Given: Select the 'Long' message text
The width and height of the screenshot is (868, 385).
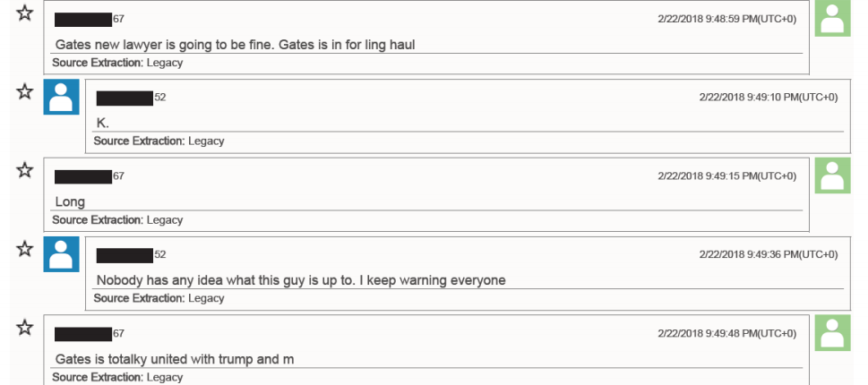Looking at the screenshot, I should pyautogui.click(x=70, y=202).
